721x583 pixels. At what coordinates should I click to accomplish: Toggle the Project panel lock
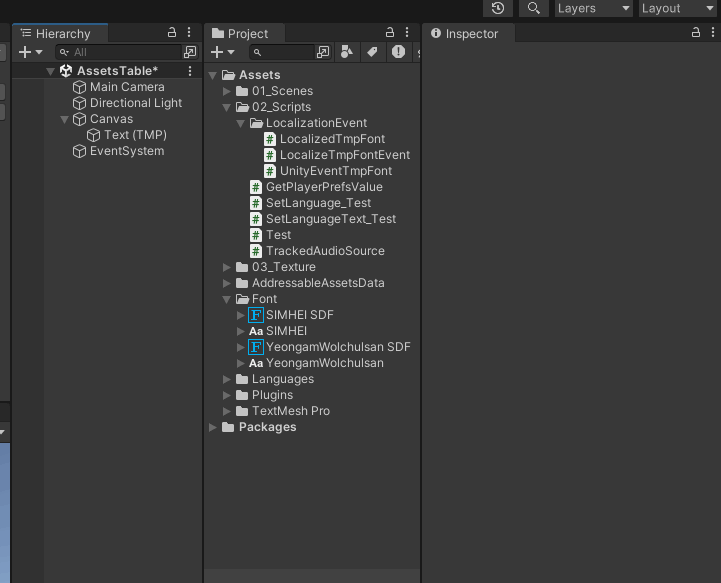[389, 32]
